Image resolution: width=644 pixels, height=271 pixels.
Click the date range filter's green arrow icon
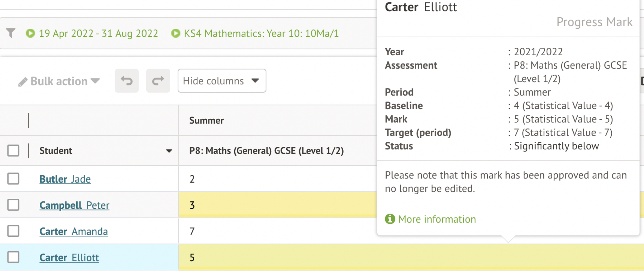(30, 33)
